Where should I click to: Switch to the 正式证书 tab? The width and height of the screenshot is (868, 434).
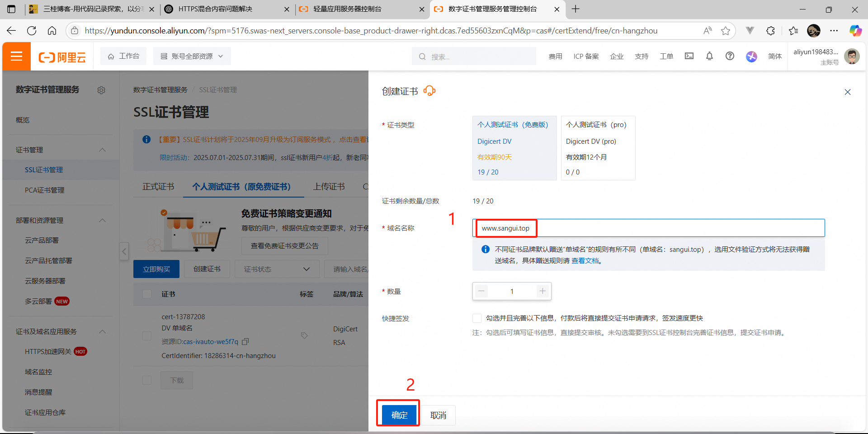158,187
